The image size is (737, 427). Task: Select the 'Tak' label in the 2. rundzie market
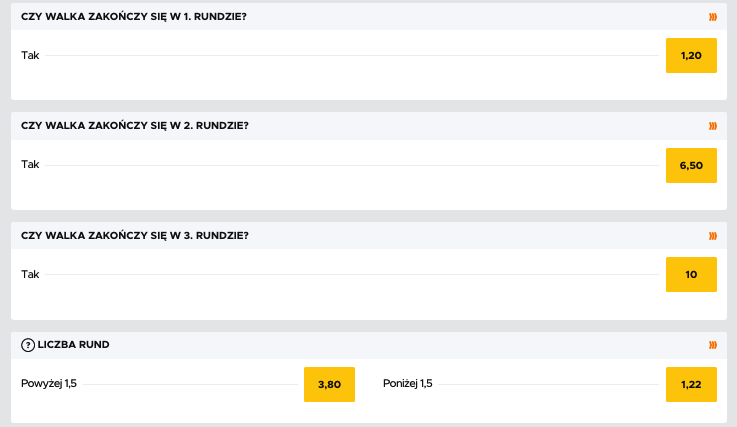30,165
